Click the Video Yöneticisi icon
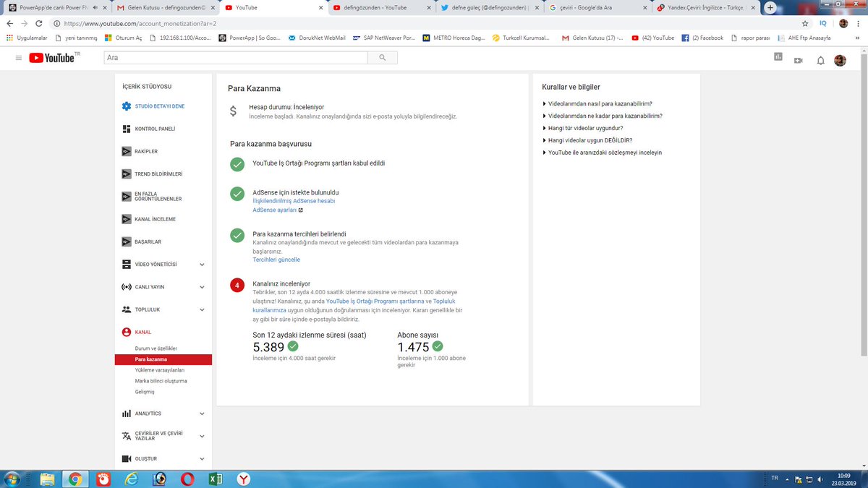 (x=127, y=265)
